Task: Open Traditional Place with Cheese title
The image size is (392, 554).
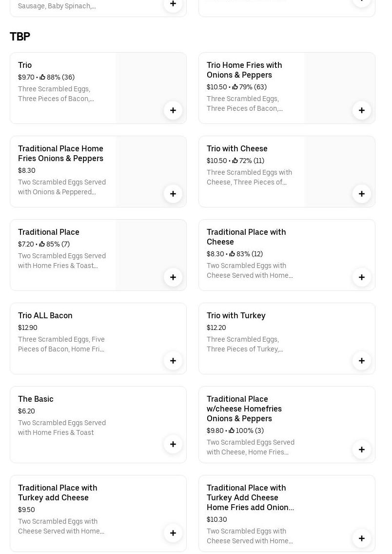Action: point(246,237)
